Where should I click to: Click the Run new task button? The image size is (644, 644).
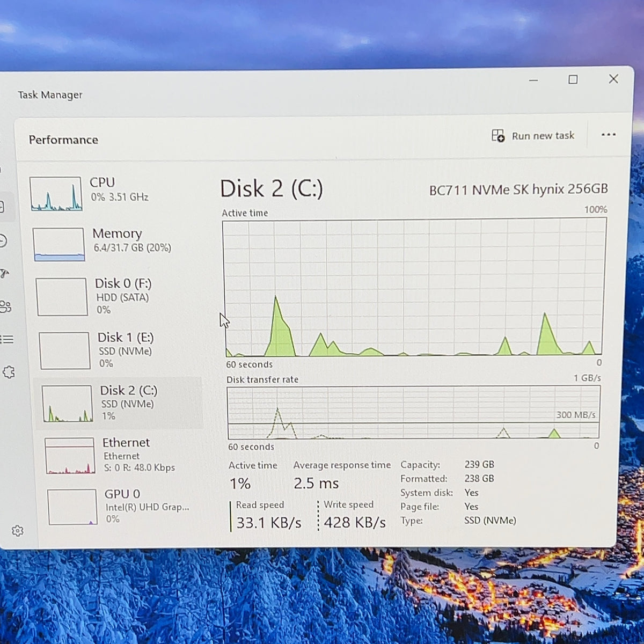pyautogui.click(x=533, y=136)
